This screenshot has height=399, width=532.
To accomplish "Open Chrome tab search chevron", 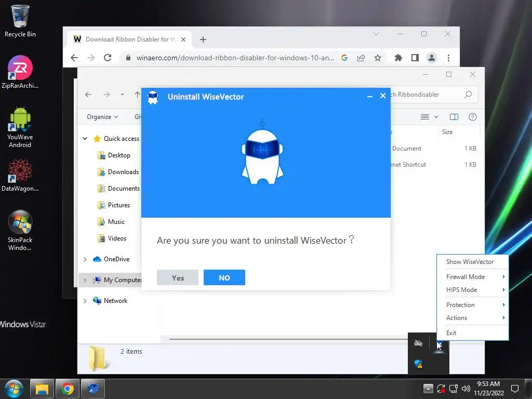I will click(376, 34).
